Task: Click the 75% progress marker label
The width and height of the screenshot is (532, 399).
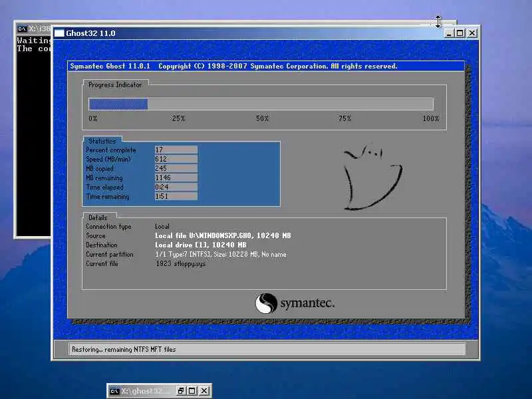Action: pos(344,118)
